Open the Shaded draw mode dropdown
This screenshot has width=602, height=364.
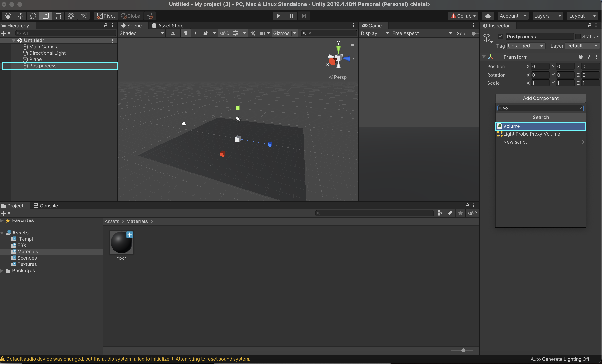coord(142,33)
